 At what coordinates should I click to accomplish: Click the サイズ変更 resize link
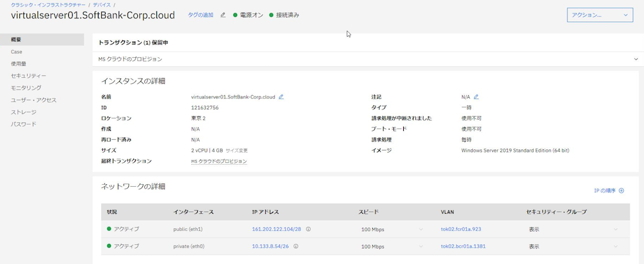236,150
